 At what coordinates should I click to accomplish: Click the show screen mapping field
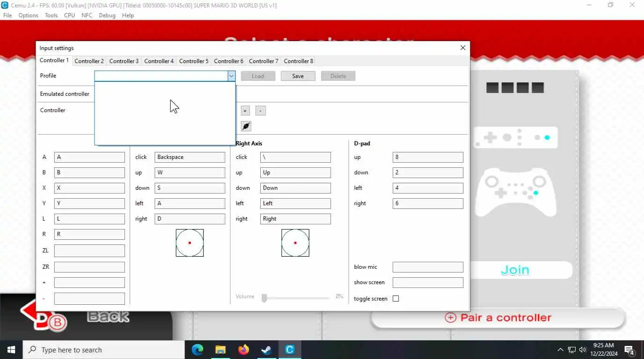(428, 282)
